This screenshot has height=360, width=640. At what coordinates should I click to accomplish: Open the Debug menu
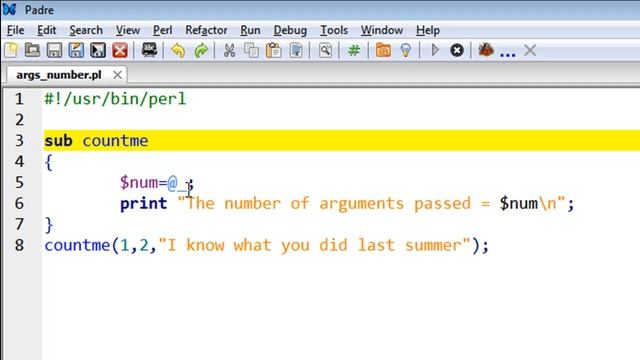[x=290, y=30]
